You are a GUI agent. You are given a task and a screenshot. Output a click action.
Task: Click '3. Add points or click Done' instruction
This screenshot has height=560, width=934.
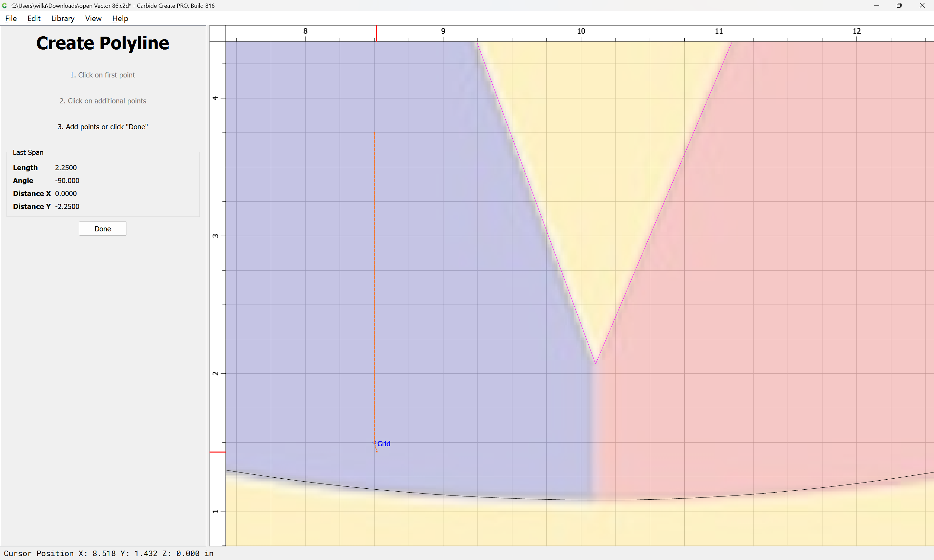pos(103,127)
